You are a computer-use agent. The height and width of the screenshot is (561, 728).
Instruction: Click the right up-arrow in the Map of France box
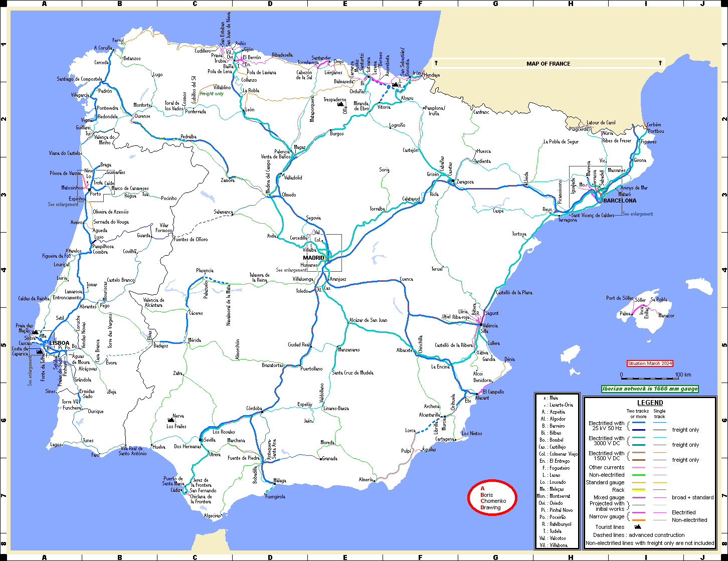point(660,63)
